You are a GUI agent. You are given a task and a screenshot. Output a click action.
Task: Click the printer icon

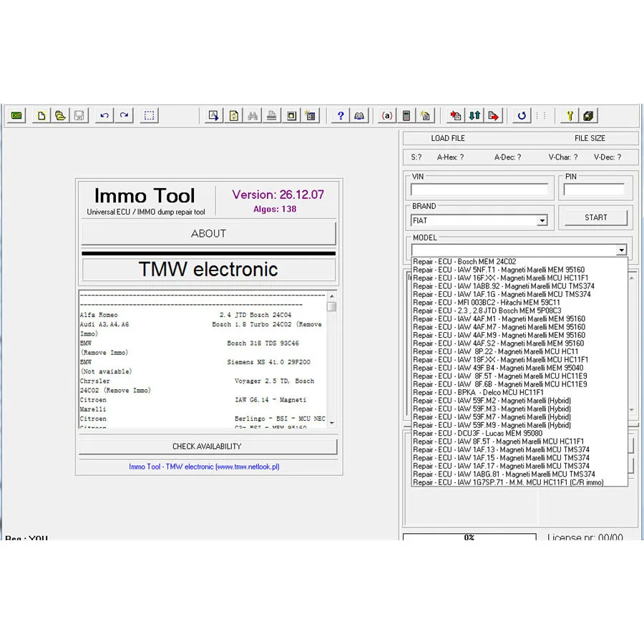(271, 115)
